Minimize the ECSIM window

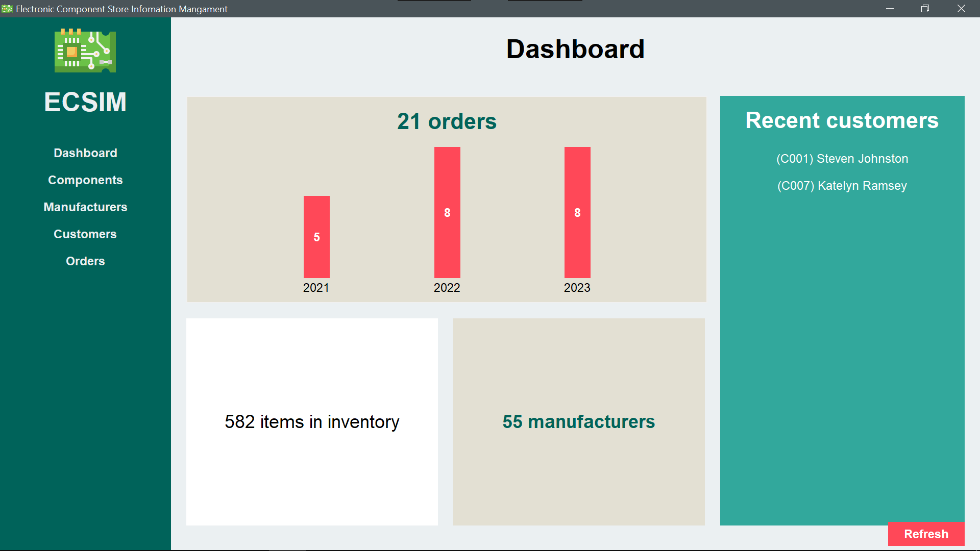pos(890,9)
